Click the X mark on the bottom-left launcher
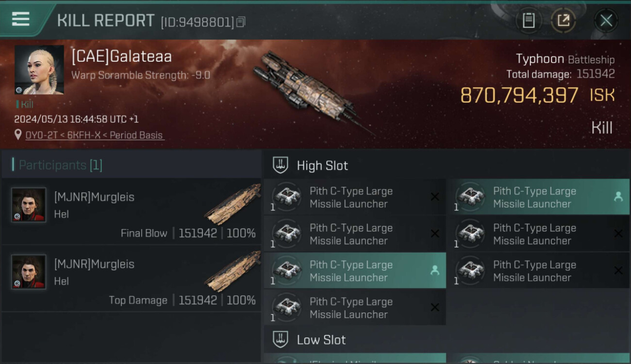 [434, 307]
